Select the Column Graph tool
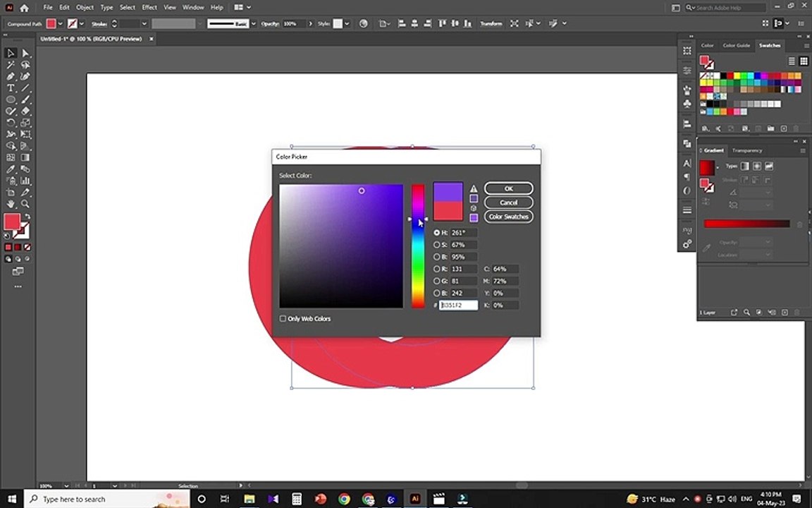The image size is (812, 508). [25, 181]
